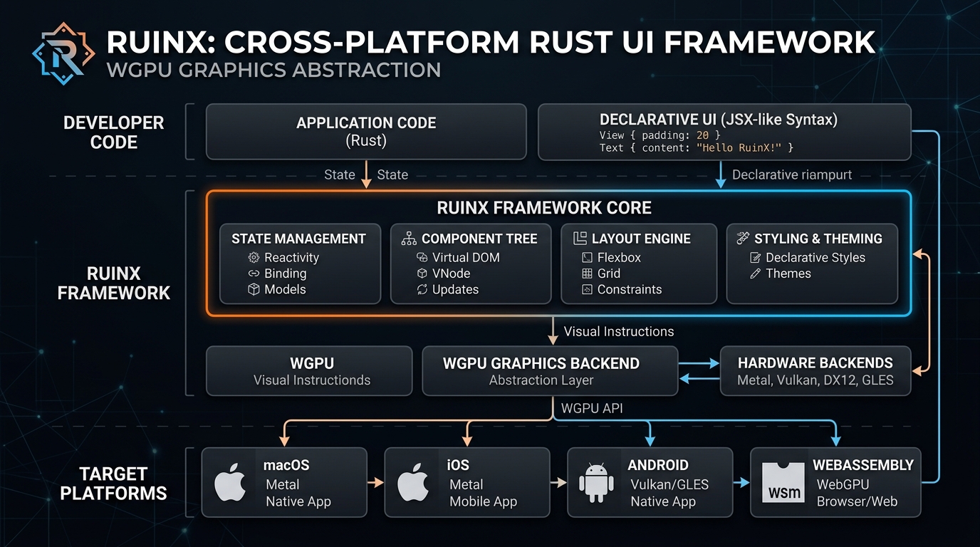The height and width of the screenshot is (547, 980).
Task: Click the "Mobile App" text in iOS card
Action: coord(484,501)
